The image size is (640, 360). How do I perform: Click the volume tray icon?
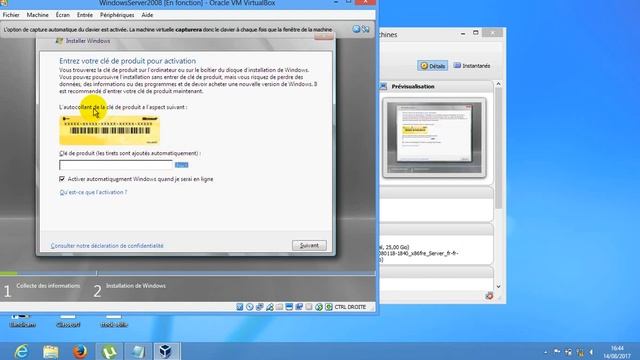click(x=591, y=352)
